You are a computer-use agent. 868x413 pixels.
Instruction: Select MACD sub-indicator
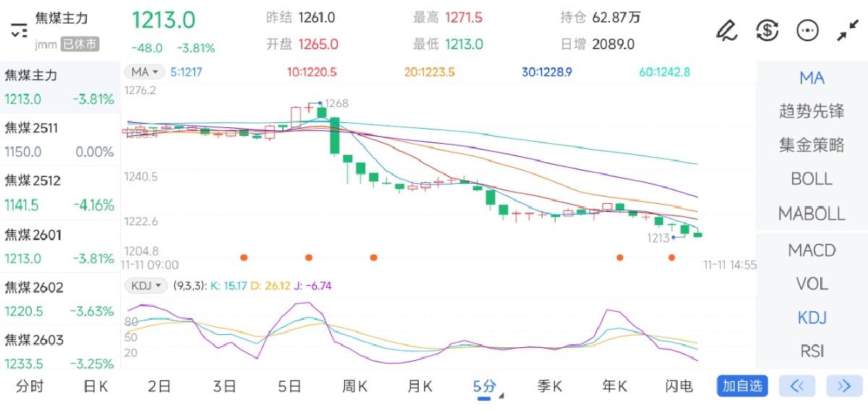click(x=812, y=250)
